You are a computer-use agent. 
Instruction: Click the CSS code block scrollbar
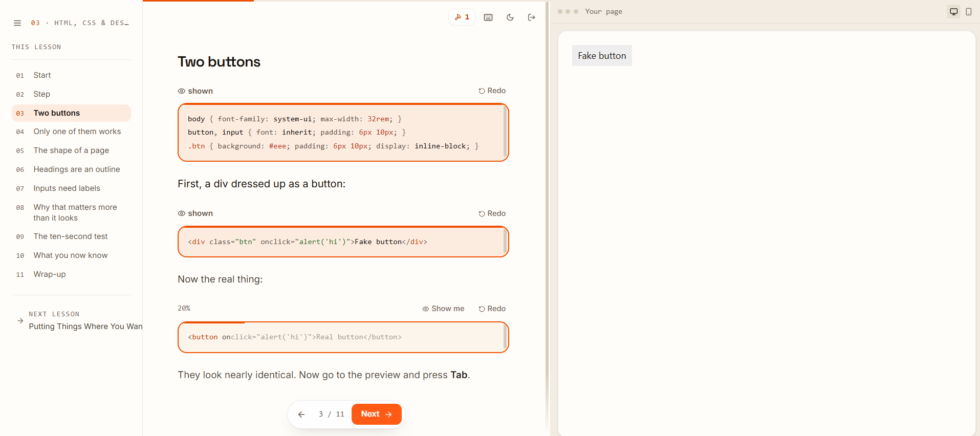tap(505, 133)
